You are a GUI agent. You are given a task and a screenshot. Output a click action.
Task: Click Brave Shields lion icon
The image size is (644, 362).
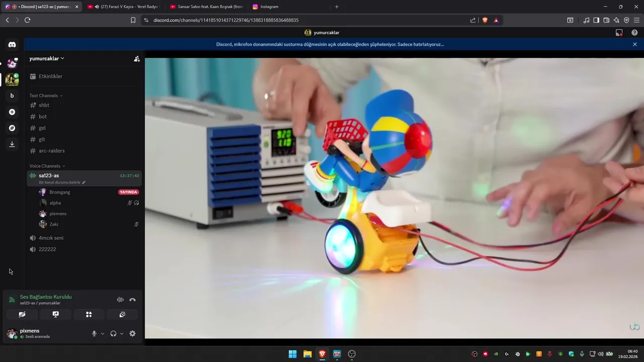pos(485,20)
